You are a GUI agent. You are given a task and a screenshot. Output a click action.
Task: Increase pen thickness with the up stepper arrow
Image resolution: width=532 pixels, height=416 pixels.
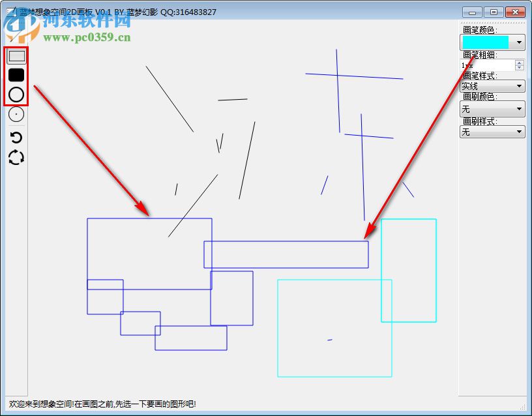pyautogui.click(x=518, y=62)
